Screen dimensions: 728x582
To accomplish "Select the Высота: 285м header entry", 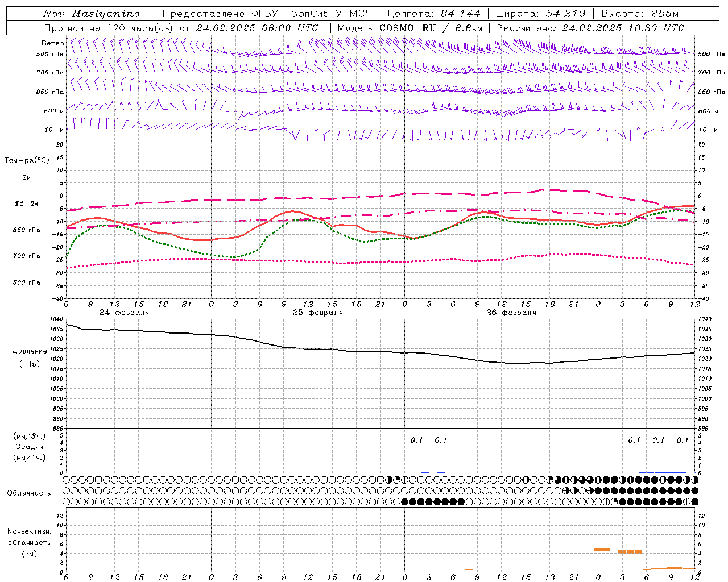I will click(640, 14).
